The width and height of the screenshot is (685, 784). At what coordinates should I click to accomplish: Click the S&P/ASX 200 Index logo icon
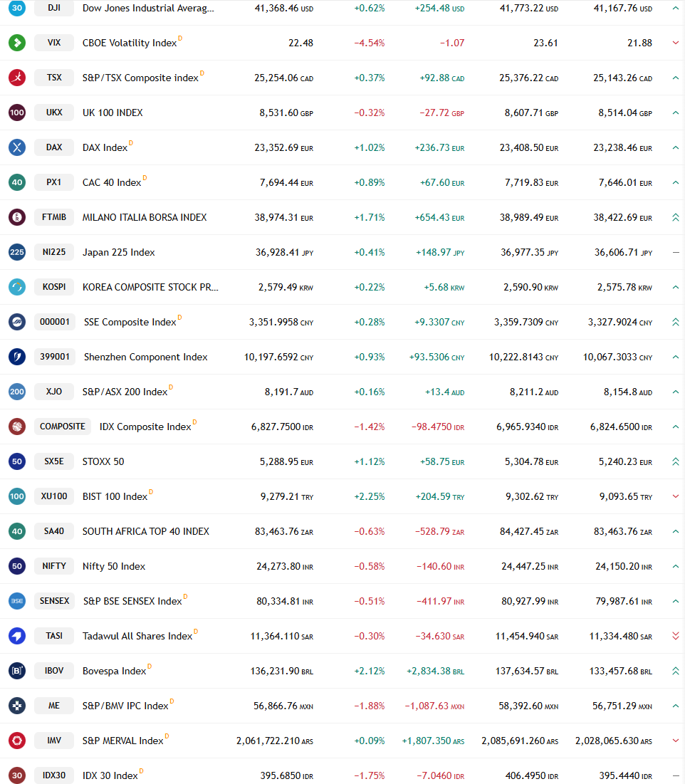pos(17,392)
